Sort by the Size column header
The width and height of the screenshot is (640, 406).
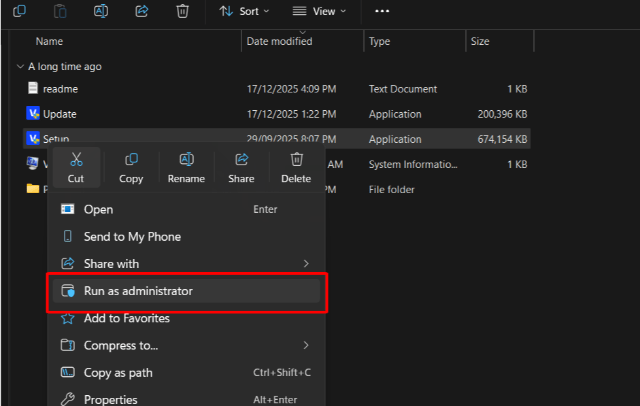coord(480,42)
